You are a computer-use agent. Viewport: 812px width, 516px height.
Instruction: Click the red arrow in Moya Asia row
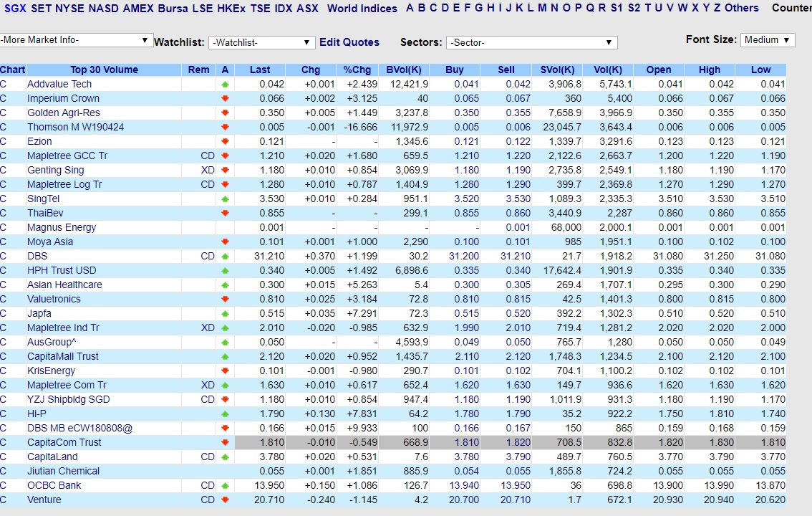point(225,242)
